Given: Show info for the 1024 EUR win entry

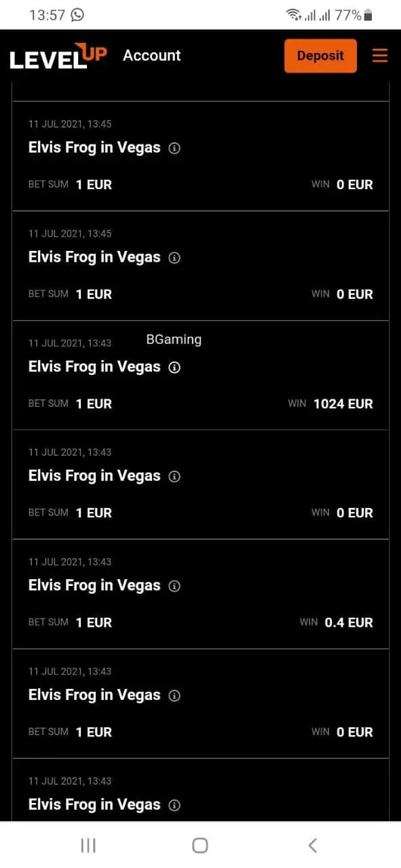Looking at the screenshot, I should pyautogui.click(x=174, y=367).
